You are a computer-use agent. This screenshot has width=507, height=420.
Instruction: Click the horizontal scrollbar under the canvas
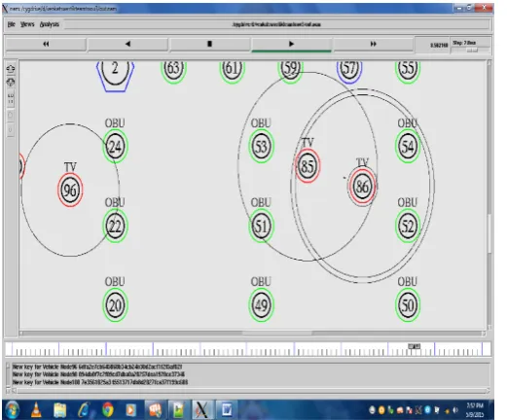click(251, 333)
